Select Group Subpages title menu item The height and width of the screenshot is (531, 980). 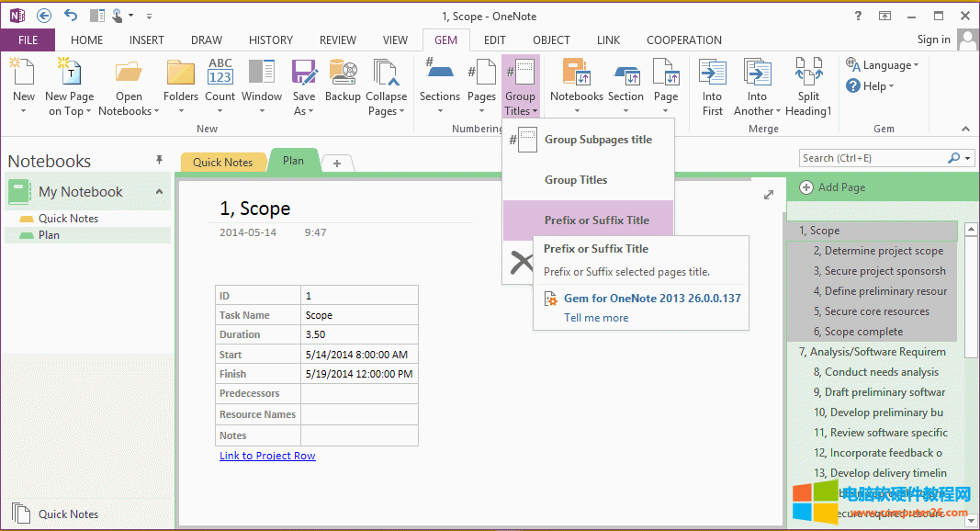point(598,140)
